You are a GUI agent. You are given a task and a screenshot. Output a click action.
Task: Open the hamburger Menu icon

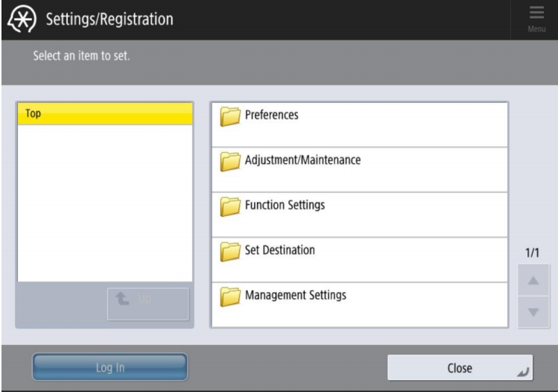point(536,18)
